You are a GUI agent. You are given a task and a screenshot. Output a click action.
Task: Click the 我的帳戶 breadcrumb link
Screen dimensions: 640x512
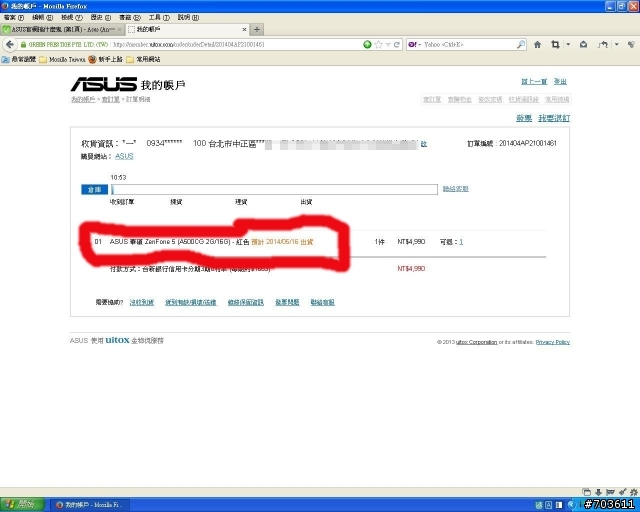[83, 99]
